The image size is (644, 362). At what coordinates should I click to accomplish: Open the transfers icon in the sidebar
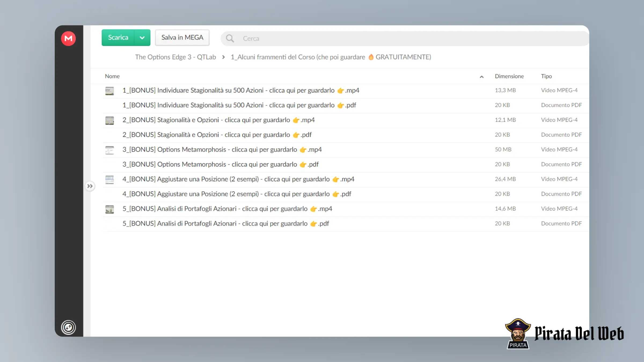tap(68, 327)
